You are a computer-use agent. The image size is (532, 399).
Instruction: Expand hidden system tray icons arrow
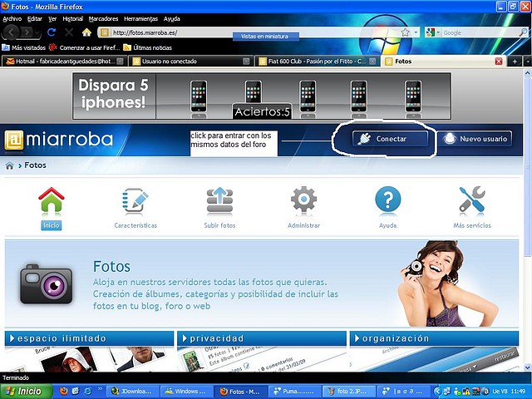437,392
